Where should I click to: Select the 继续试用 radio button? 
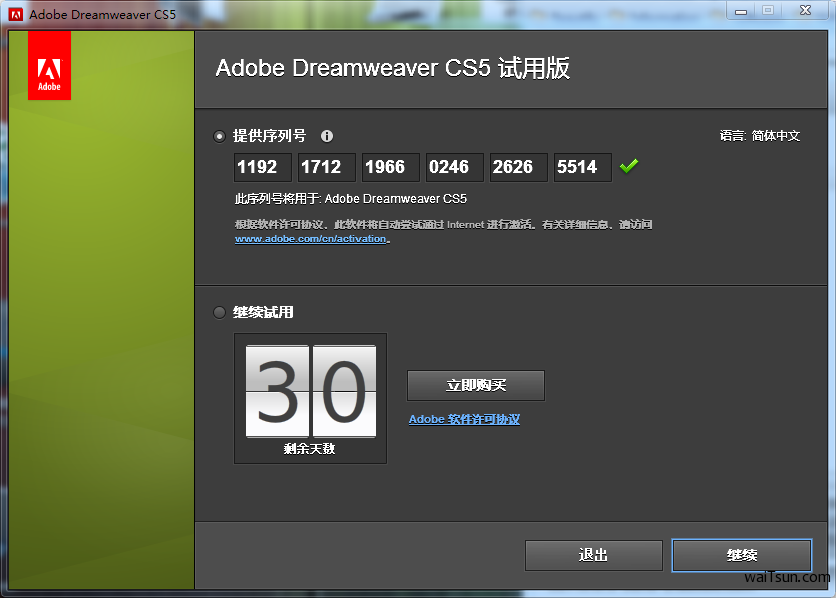tap(220, 312)
